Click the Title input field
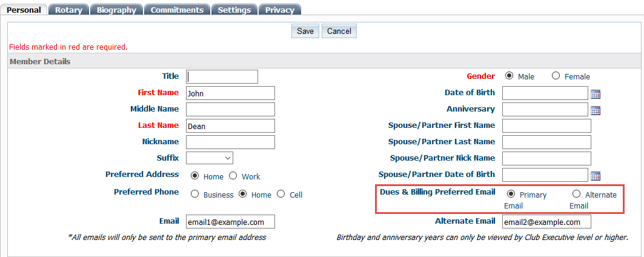The height and width of the screenshot is (257, 644). 222,76
